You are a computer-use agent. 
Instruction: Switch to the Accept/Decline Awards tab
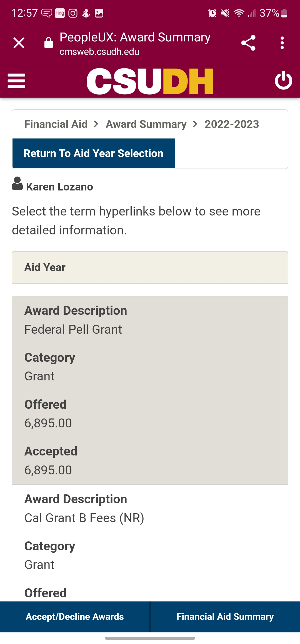(x=75, y=616)
